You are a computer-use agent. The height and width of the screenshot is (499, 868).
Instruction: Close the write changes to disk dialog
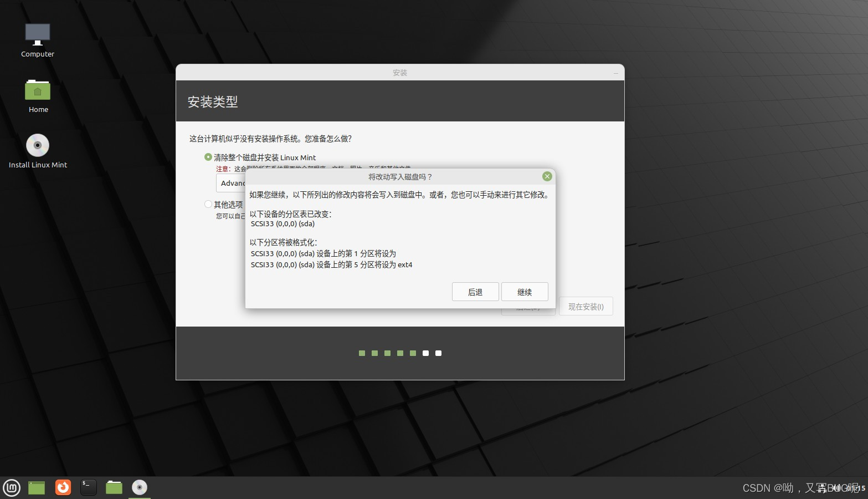coord(547,176)
